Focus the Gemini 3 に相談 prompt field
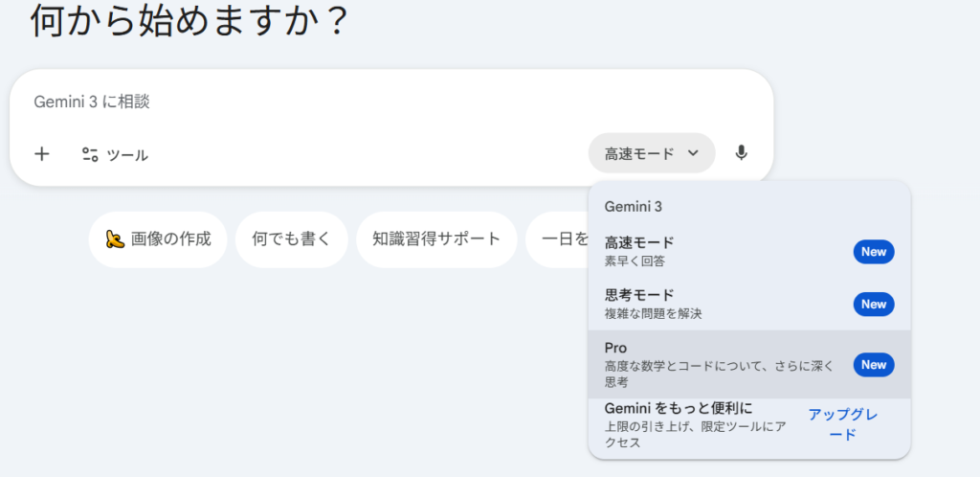 point(383,102)
